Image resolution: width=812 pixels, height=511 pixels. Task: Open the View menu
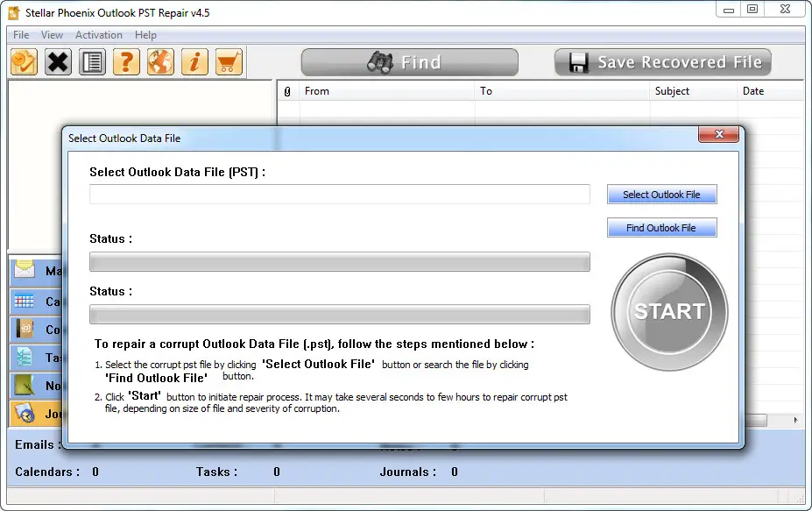click(52, 35)
